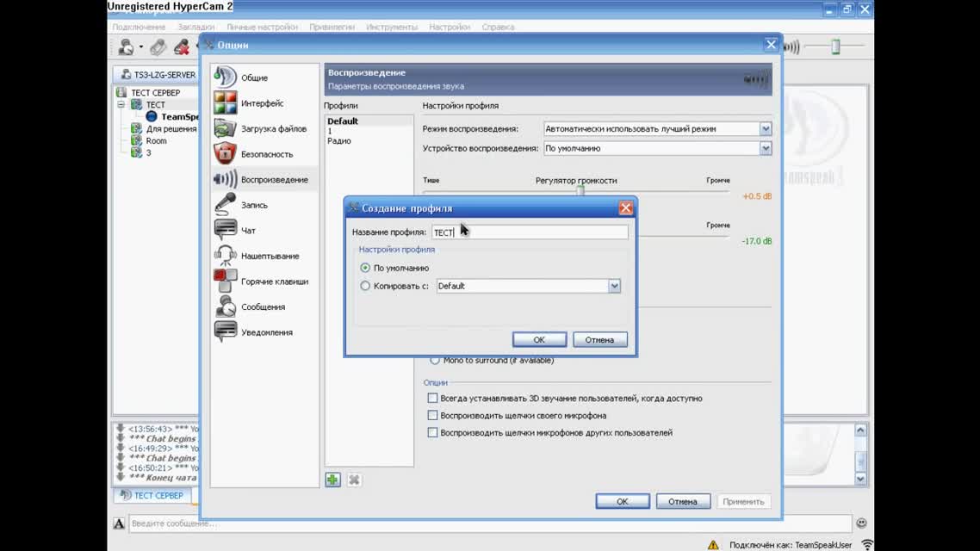Click the connect toolbar icon in TeamSpeak window
980x551 pixels.
click(126, 46)
